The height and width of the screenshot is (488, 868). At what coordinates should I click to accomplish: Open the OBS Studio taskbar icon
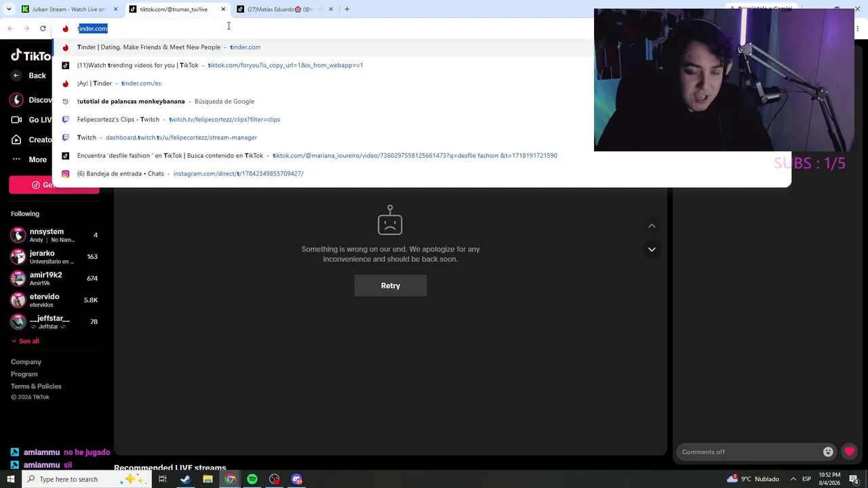click(x=275, y=479)
